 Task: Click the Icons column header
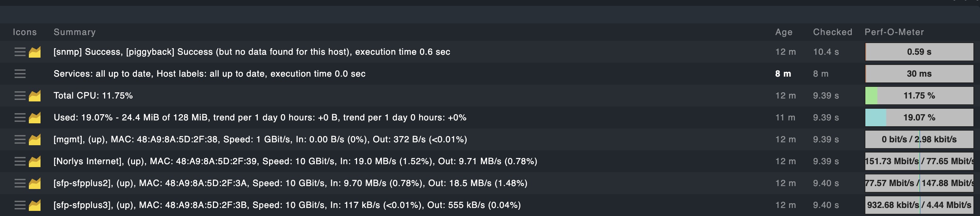coord(25,32)
